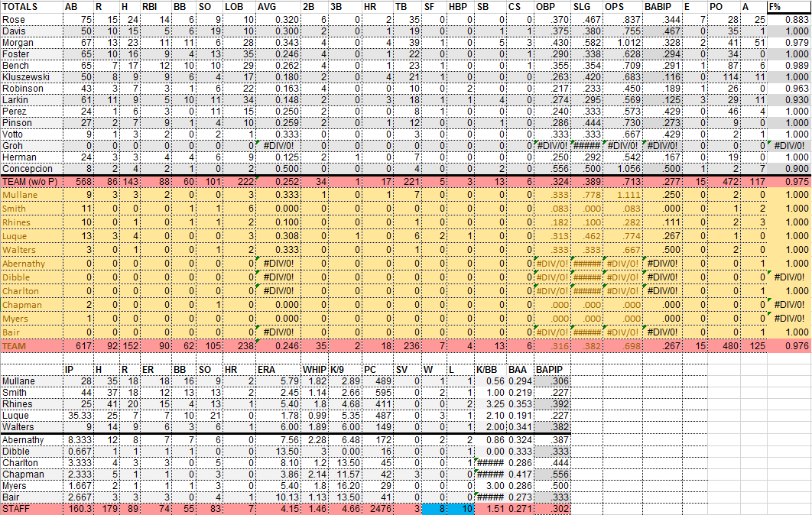Click Luque's yellow batting row name
The width and height of the screenshot is (812, 515).
[31, 236]
